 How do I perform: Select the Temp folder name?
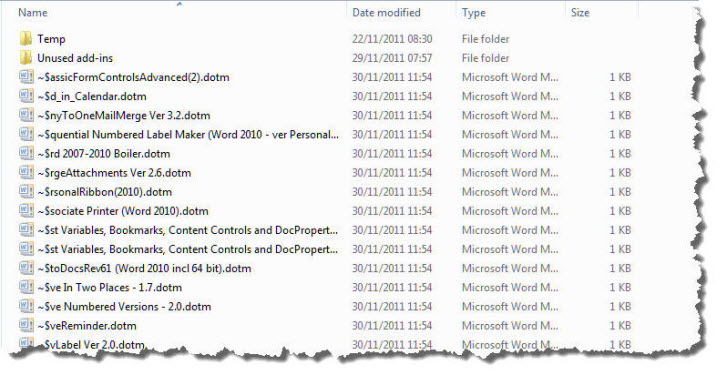point(51,39)
